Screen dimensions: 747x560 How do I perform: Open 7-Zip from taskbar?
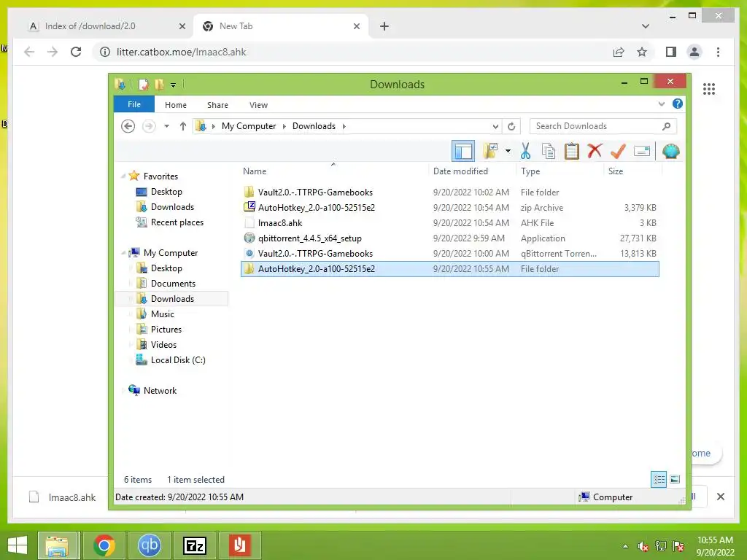[195, 545]
